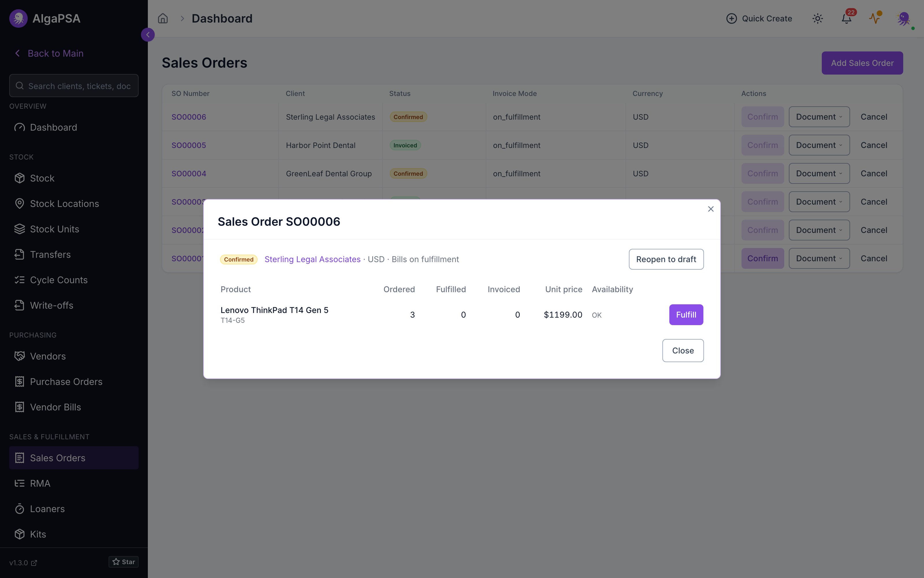This screenshot has height=578, width=924.
Task: Open sales order SO00006 link
Action: (189, 117)
